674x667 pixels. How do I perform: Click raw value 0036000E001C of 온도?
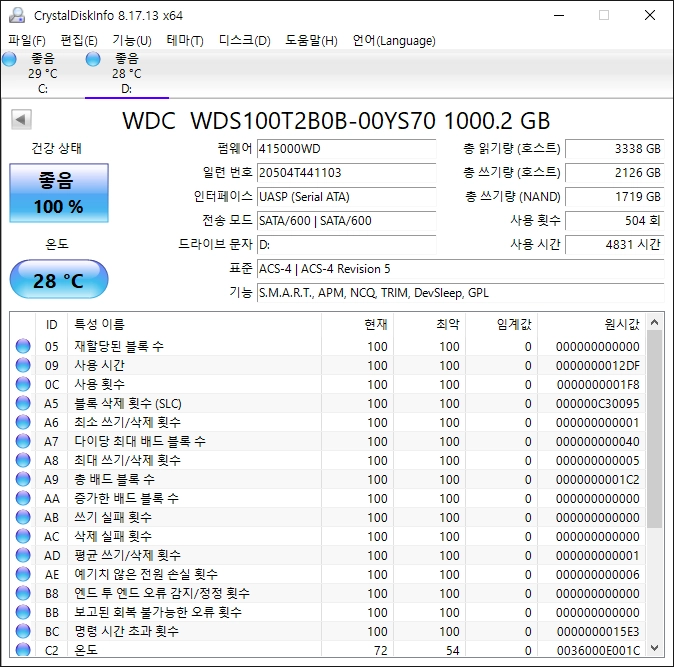point(598,650)
